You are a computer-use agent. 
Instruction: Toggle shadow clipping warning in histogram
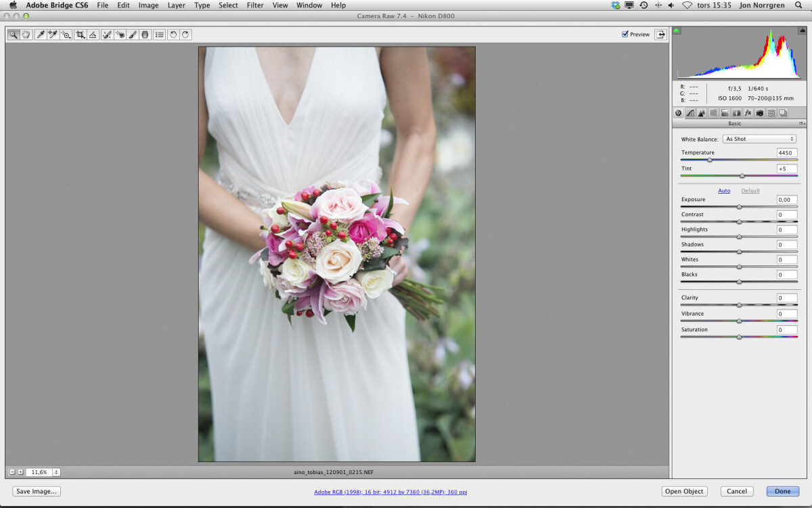tap(677, 30)
